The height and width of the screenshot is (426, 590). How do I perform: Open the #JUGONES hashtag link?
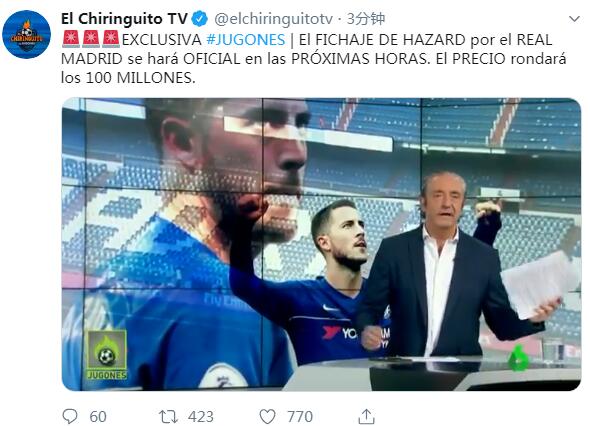coord(246,40)
